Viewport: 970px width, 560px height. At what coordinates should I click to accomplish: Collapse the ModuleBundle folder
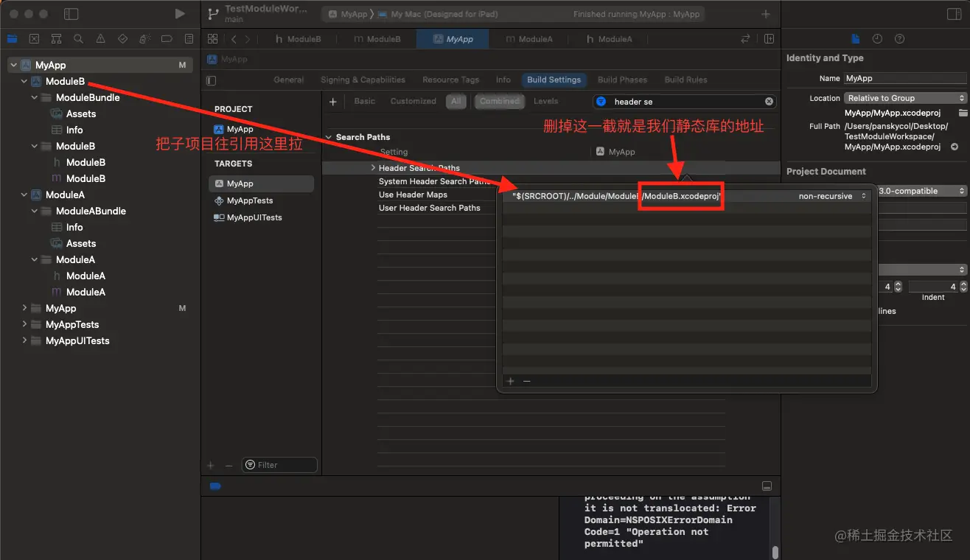pos(35,97)
